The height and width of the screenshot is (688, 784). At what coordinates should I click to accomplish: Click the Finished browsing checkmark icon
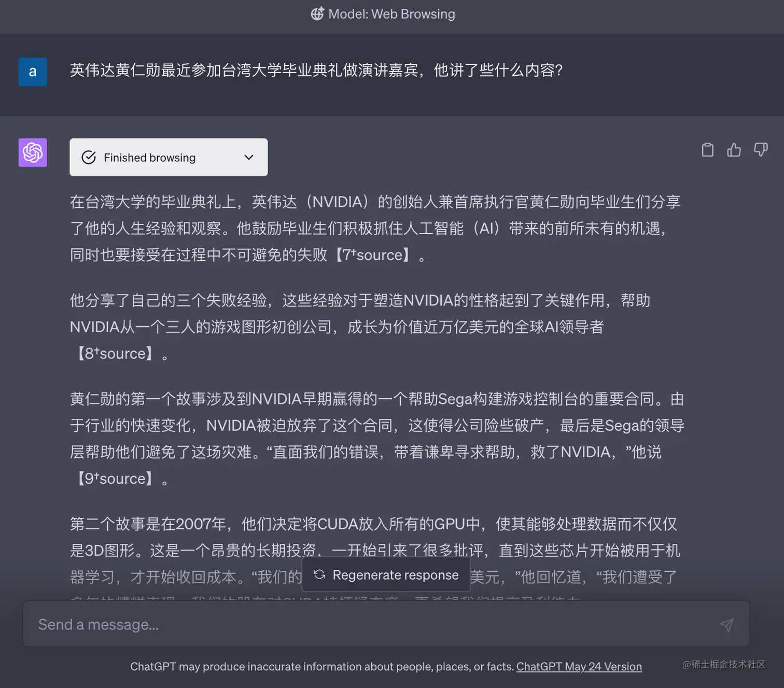(x=89, y=157)
